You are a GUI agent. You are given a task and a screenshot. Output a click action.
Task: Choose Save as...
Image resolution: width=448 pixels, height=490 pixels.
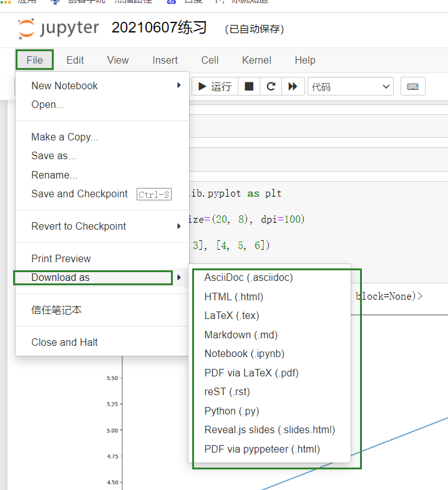[102, 155]
